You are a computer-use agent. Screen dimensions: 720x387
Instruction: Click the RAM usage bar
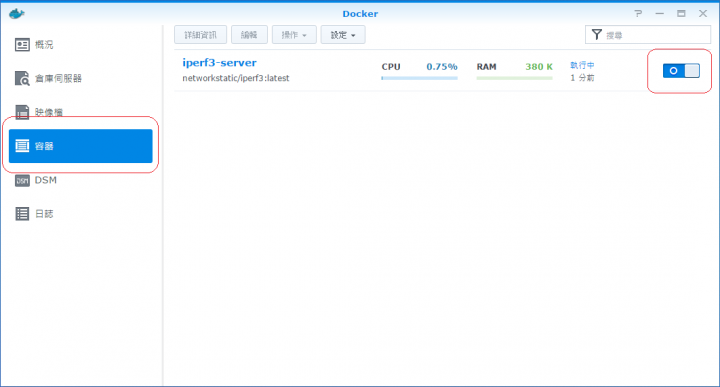click(x=514, y=78)
